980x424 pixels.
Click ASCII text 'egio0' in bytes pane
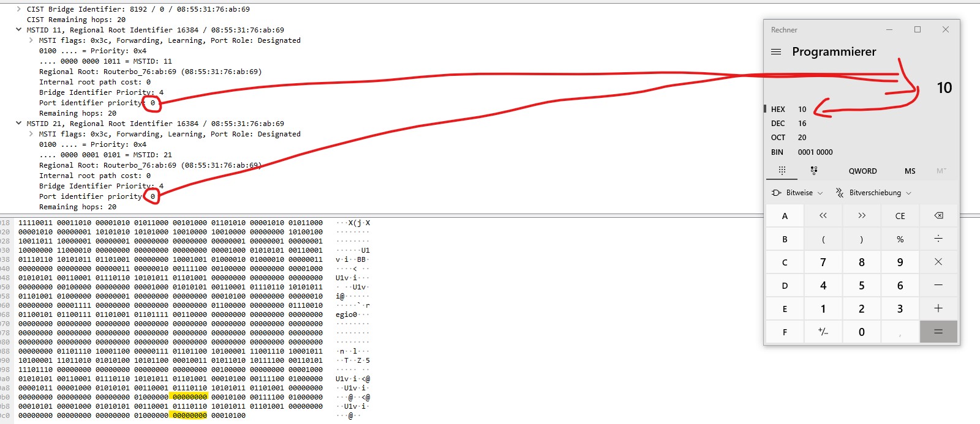point(346,314)
